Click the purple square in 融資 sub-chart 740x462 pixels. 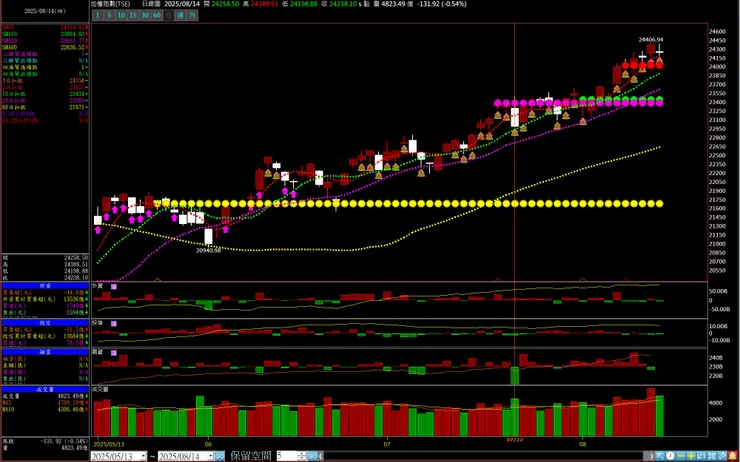[114, 353]
